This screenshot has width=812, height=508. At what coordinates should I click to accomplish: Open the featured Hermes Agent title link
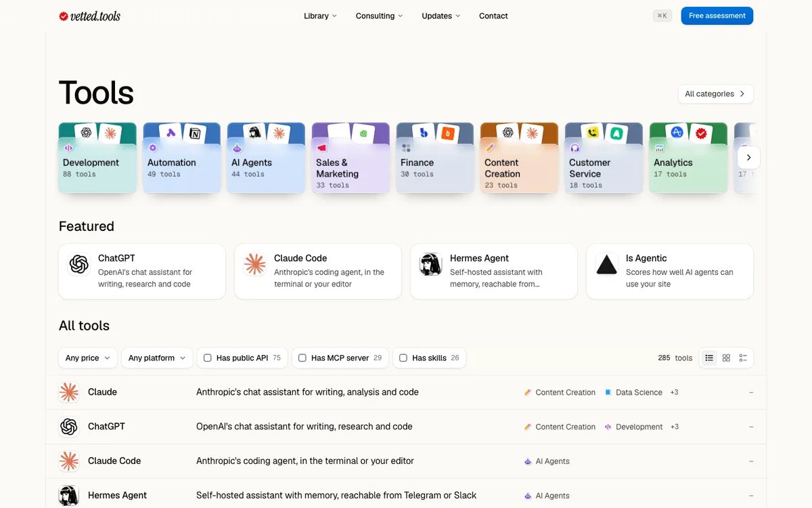479,258
